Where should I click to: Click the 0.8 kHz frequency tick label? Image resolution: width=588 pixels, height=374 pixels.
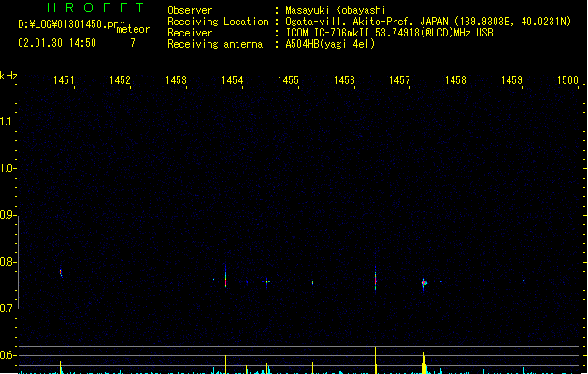(7, 262)
